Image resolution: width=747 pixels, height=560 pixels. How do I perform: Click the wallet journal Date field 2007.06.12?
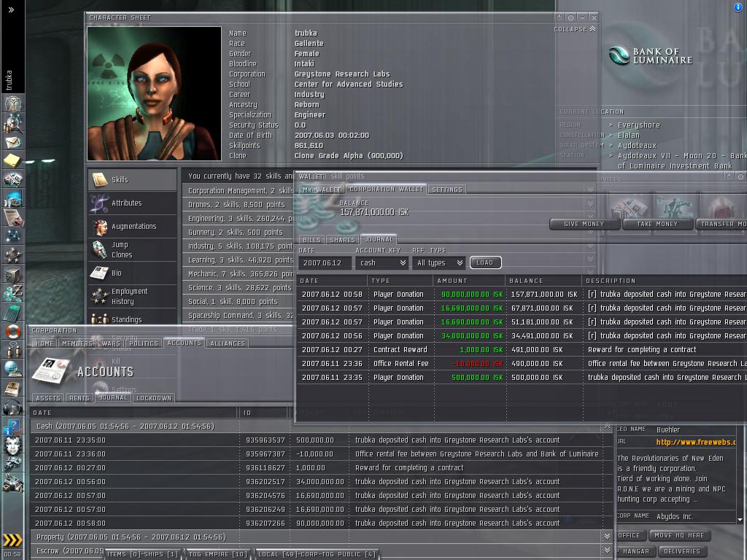(325, 262)
